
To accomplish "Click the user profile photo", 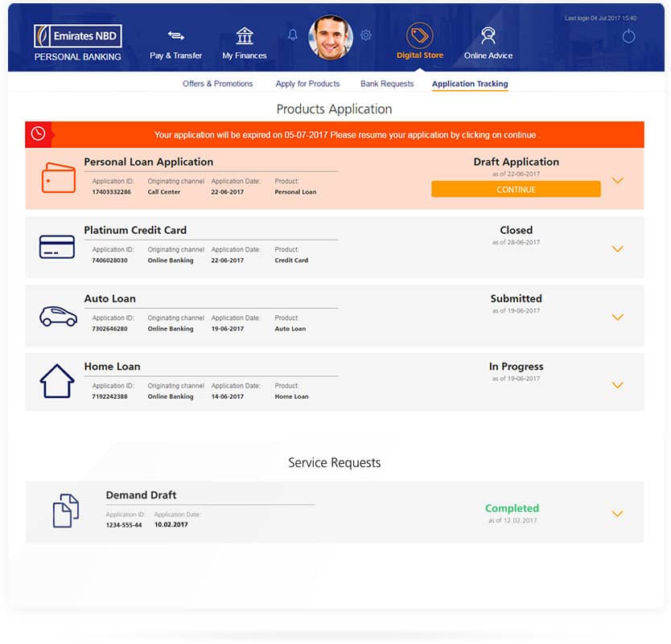I will [331, 37].
